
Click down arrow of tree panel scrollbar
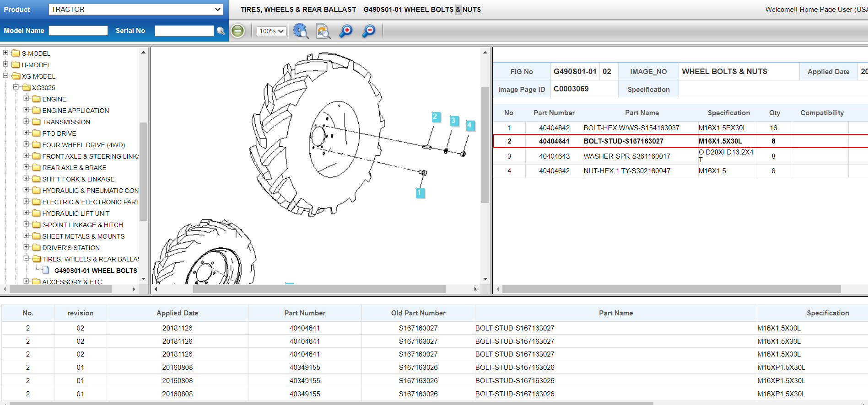pyautogui.click(x=143, y=279)
